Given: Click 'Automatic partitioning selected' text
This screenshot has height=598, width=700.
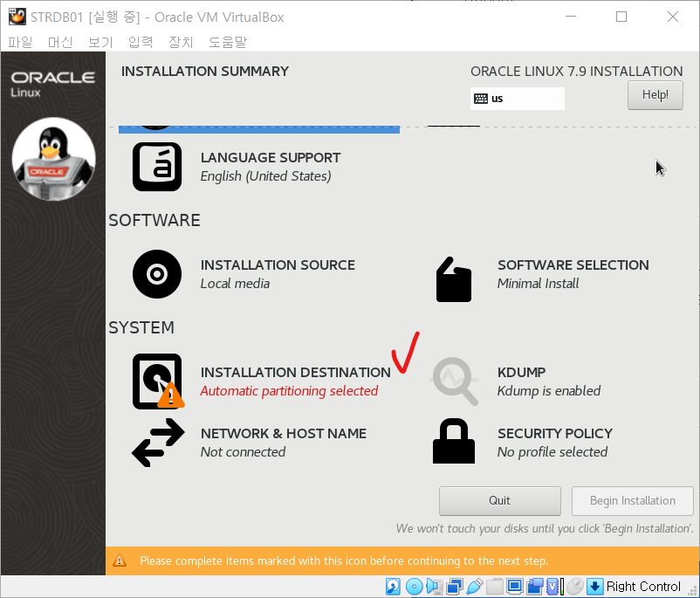Looking at the screenshot, I should [x=289, y=391].
